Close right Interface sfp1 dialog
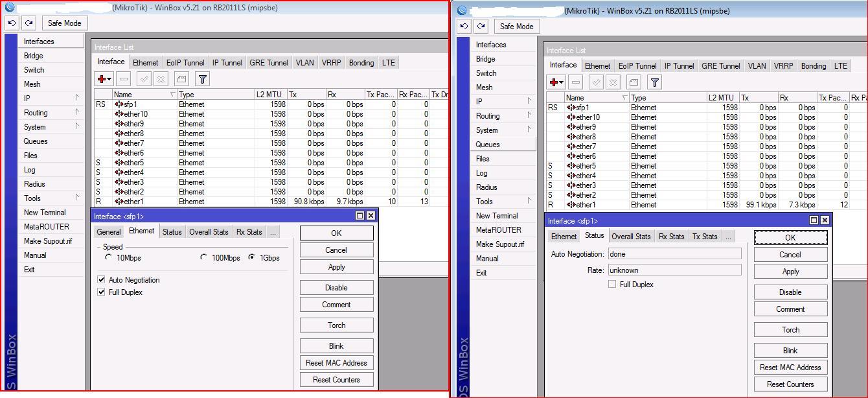The height and width of the screenshot is (398, 868). coord(825,220)
